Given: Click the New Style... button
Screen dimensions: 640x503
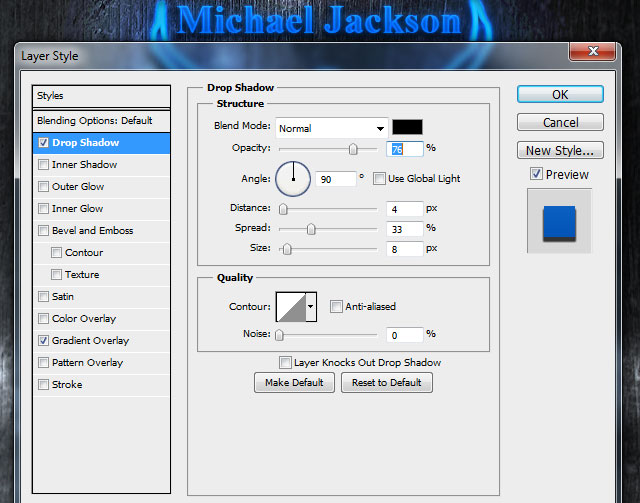Looking at the screenshot, I should pos(560,150).
